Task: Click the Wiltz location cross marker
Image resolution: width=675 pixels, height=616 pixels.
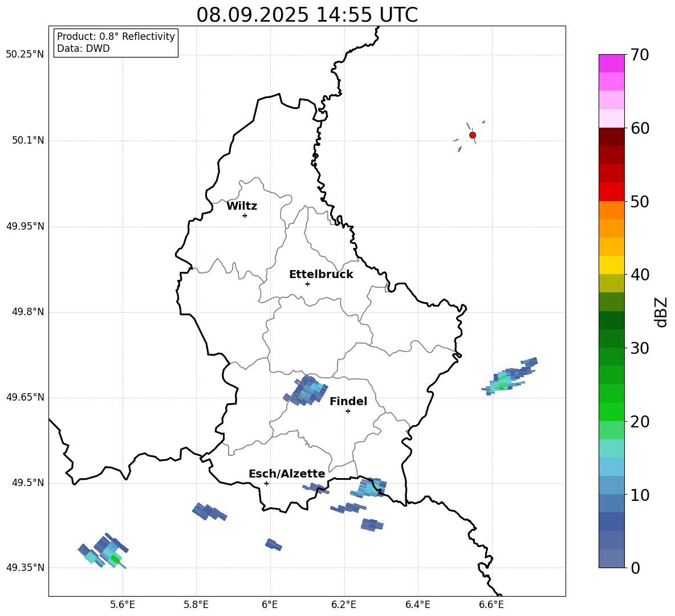Action: click(x=245, y=215)
